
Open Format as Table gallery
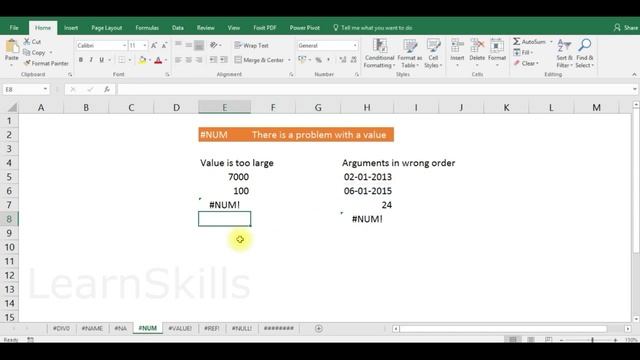410,53
